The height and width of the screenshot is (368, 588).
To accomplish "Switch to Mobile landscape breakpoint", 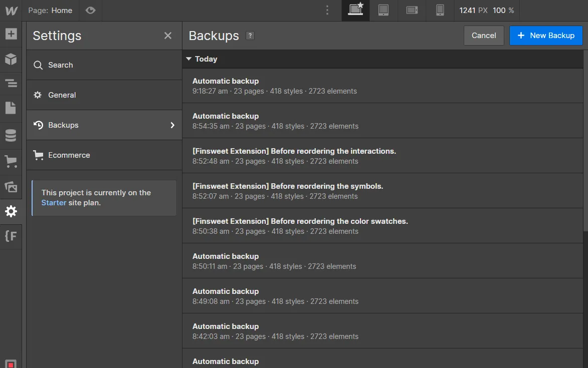I will point(412,10).
